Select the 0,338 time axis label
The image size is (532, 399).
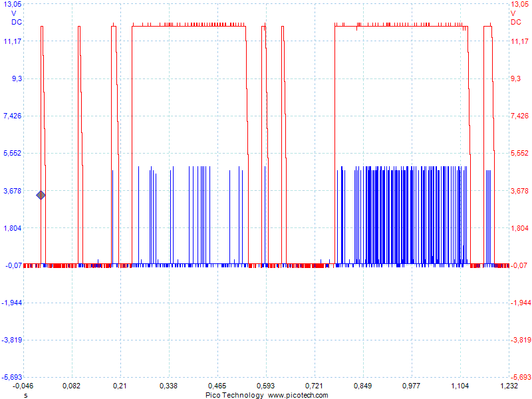click(168, 386)
